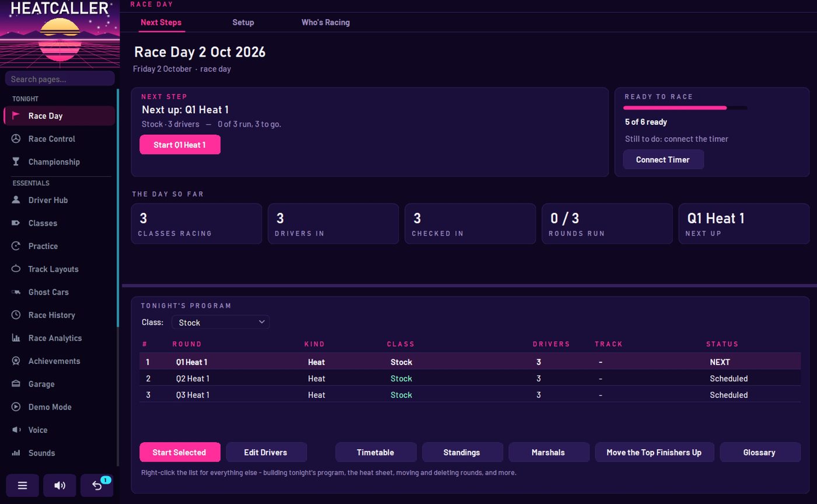Select the Q3 Heat 1 row
Image resolution: width=817 pixels, height=504 pixels.
coord(470,394)
